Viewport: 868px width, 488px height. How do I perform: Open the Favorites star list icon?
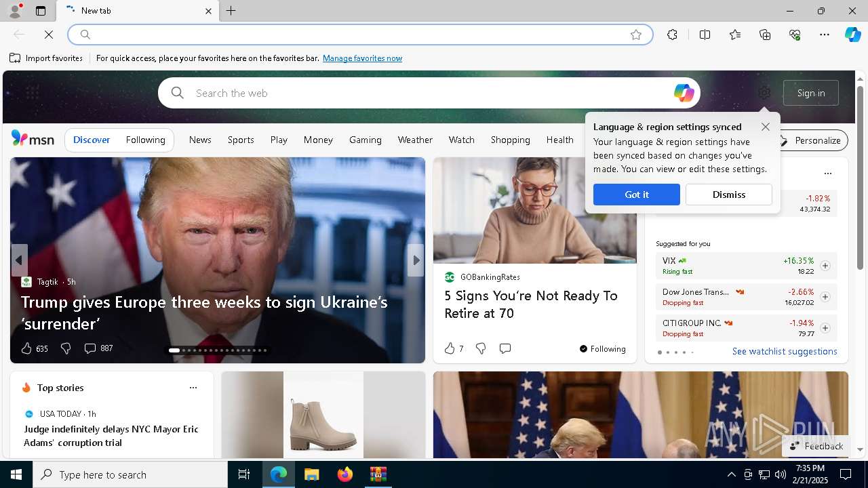[735, 35]
